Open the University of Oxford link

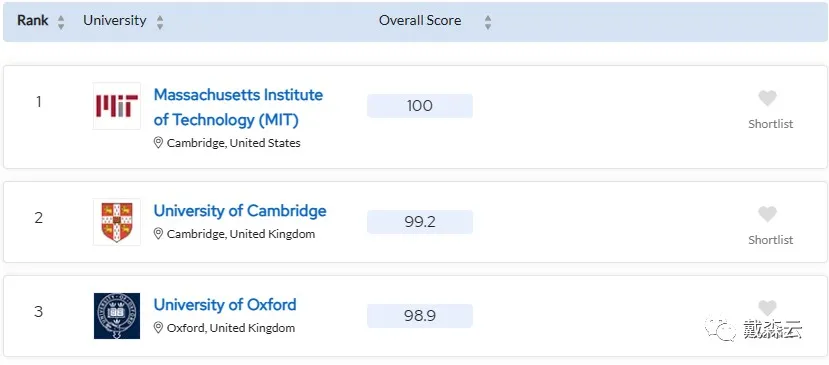225,305
